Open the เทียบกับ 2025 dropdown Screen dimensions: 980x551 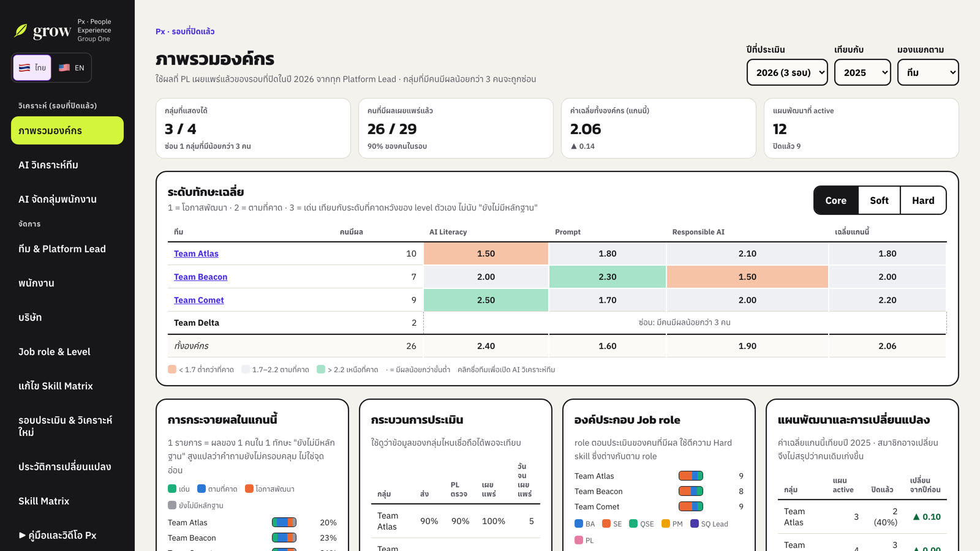click(862, 72)
